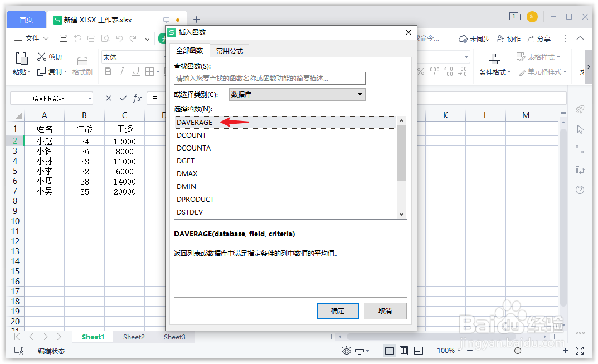Viewport: 598px width, 364px height.
Task: Click the Table Style (表格样式) icon
Action: pyautogui.click(x=521, y=57)
